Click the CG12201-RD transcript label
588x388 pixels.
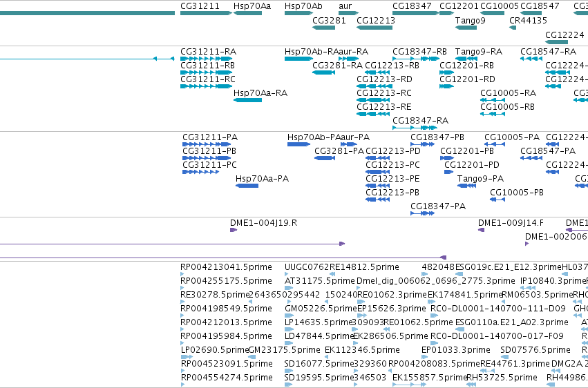[x=467, y=79]
